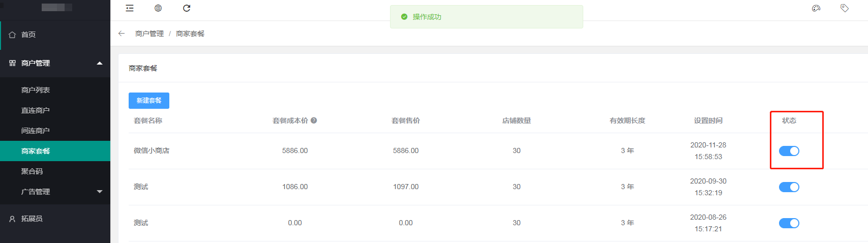
Task: Click the 微信小商店 package name
Action: click(152, 150)
